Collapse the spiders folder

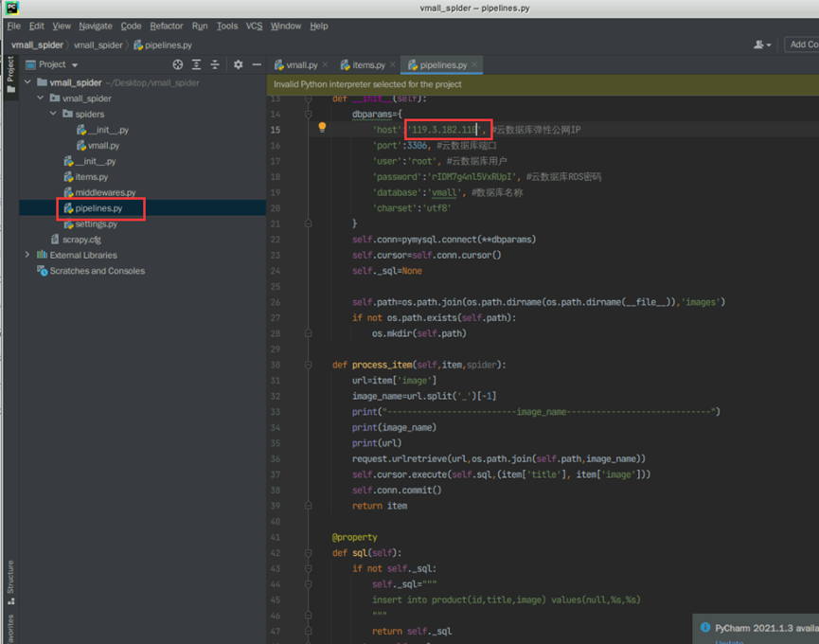[53, 114]
